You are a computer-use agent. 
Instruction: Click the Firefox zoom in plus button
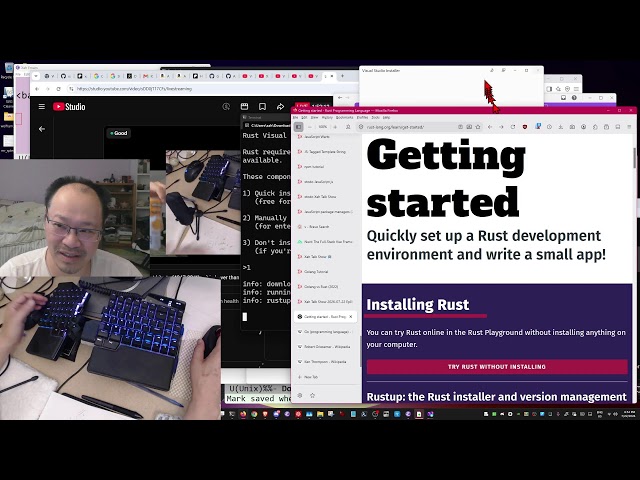[x=335, y=127]
